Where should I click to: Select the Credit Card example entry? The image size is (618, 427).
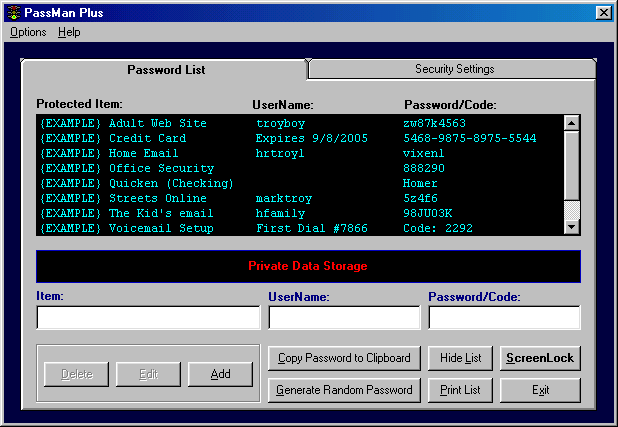[x=147, y=138]
